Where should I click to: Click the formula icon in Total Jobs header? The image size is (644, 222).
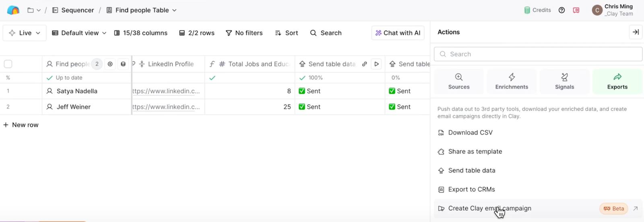[212, 64]
